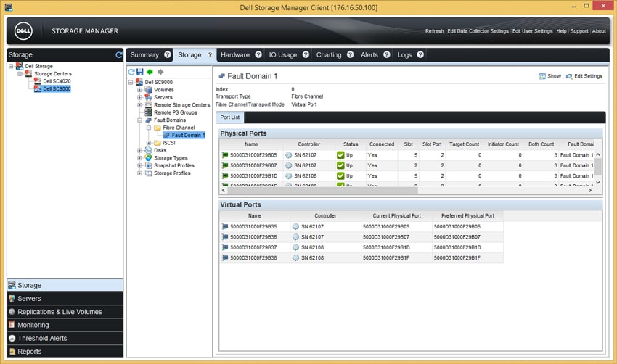The width and height of the screenshot is (617, 364).
Task: Go back with the green left arrow
Action: (x=150, y=72)
